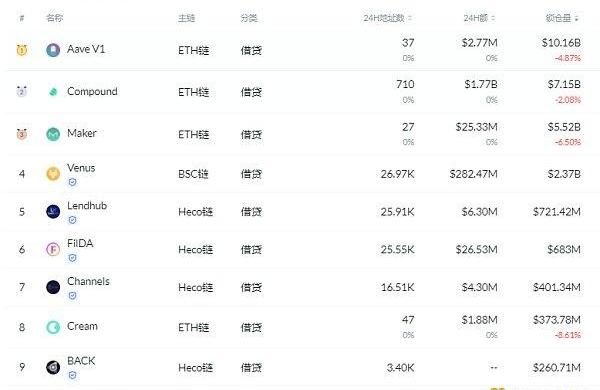This screenshot has height=390, width=600.
Task: Click the gold rank-one medal icon
Action: point(22,50)
